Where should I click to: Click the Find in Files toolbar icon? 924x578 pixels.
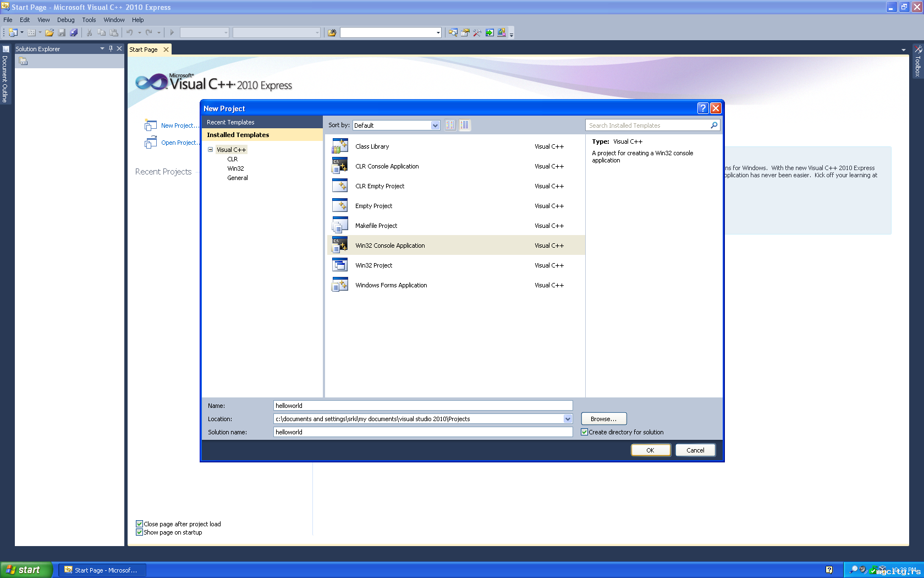332,32
